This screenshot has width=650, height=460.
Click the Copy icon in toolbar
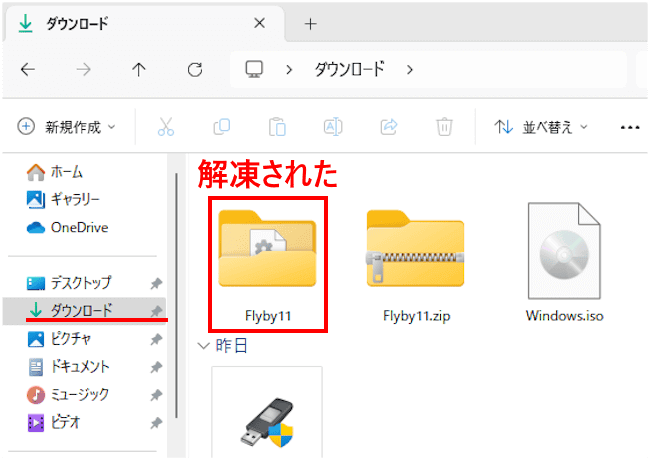(221, 127)
